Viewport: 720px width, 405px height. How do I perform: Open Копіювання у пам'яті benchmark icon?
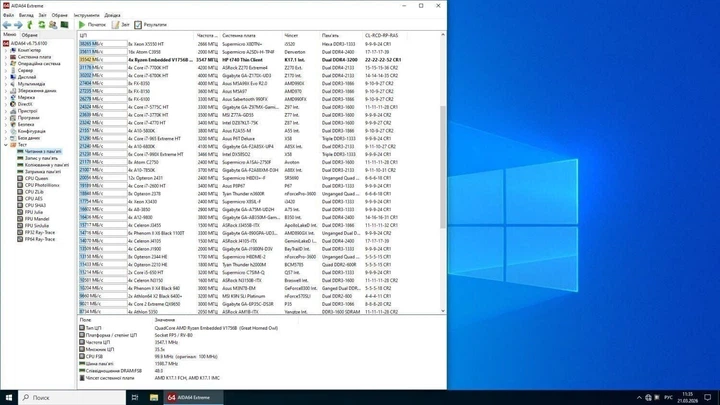click(20, 165)
